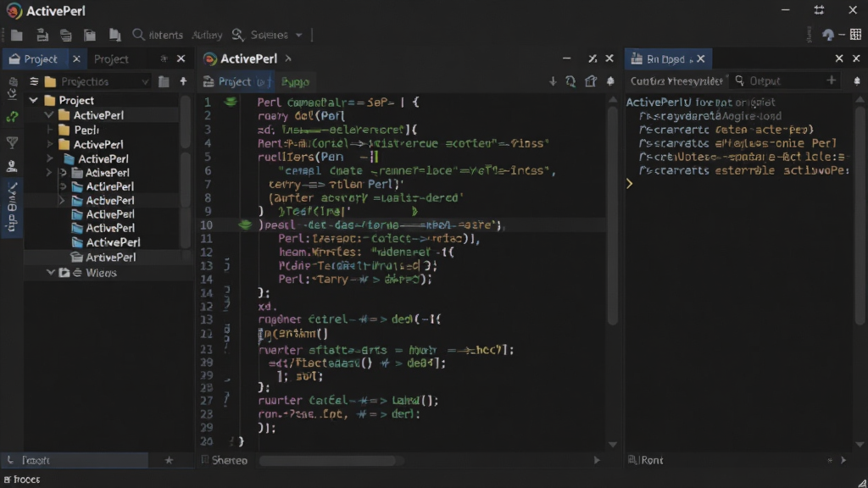Collapse the root Project tree node
Viewport: 868px width, 488px height.
pyautogui.click(x=33, y=100)
